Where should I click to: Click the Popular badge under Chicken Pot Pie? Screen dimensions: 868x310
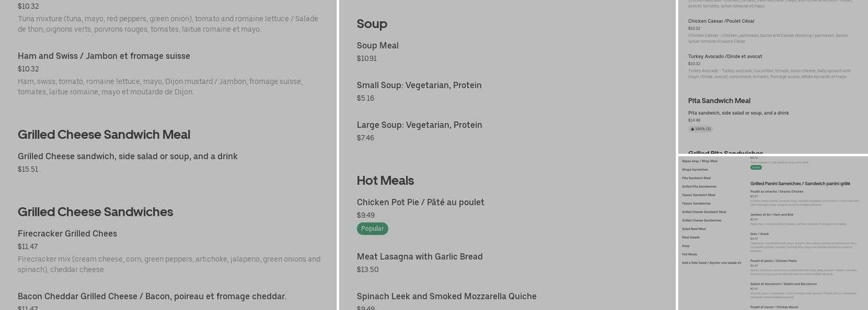pos(372,229)
